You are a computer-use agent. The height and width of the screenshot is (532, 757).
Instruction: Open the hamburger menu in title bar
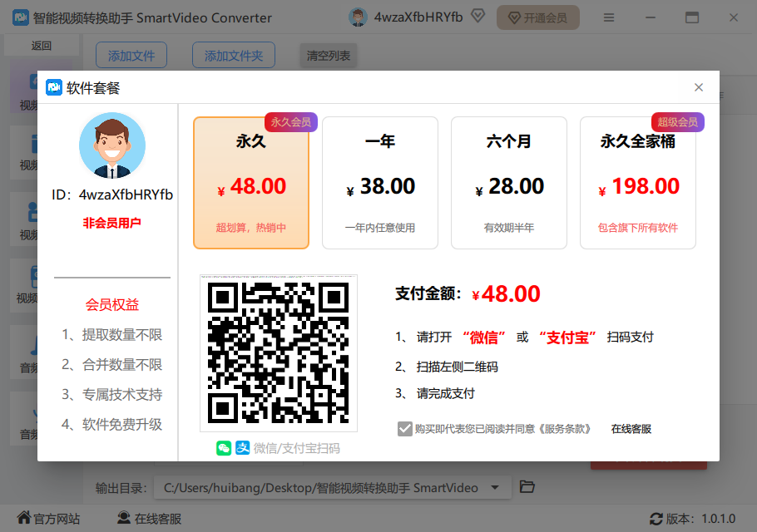(609, 17)
